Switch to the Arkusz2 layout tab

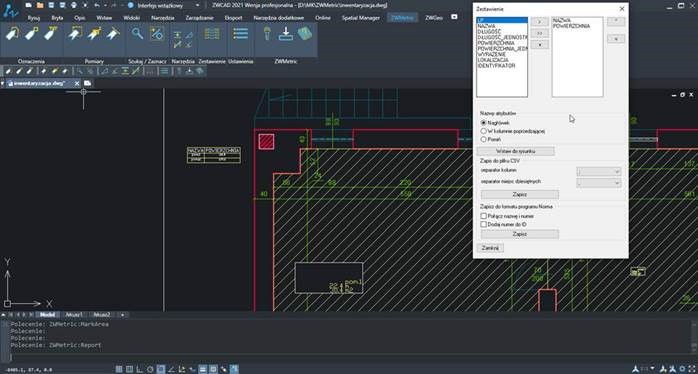click(101, 315)
